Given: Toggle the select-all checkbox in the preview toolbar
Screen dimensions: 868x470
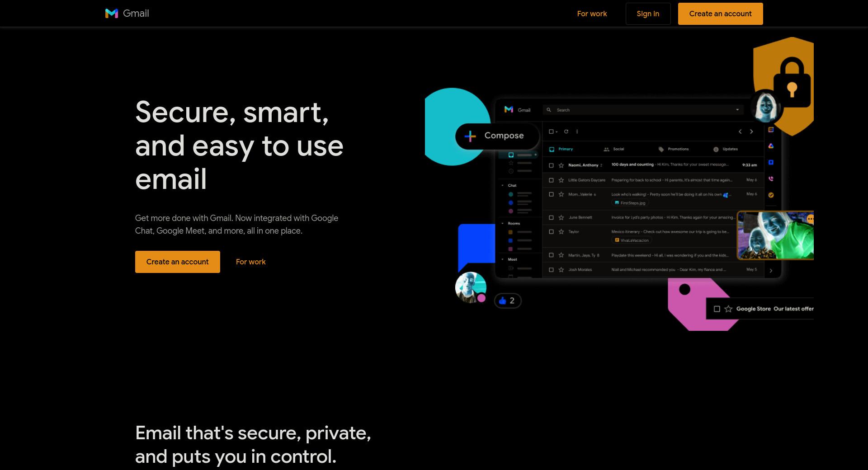Looking at the screenshot, I should click(551, 132).
